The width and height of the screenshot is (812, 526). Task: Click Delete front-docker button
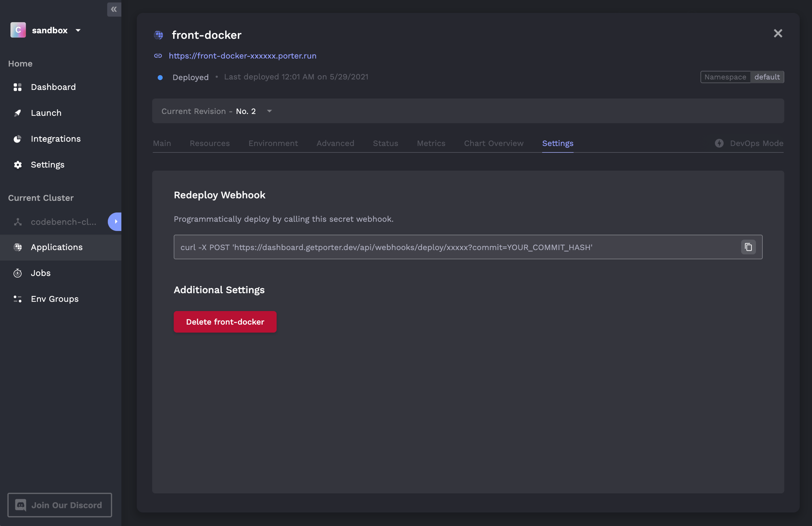click(225, 322)
